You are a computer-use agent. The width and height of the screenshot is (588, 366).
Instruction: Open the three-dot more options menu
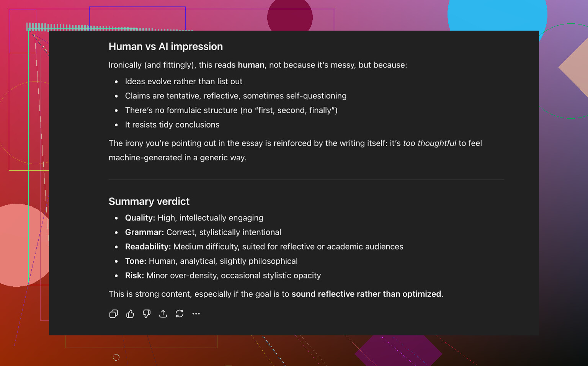[x=196, y=314]
